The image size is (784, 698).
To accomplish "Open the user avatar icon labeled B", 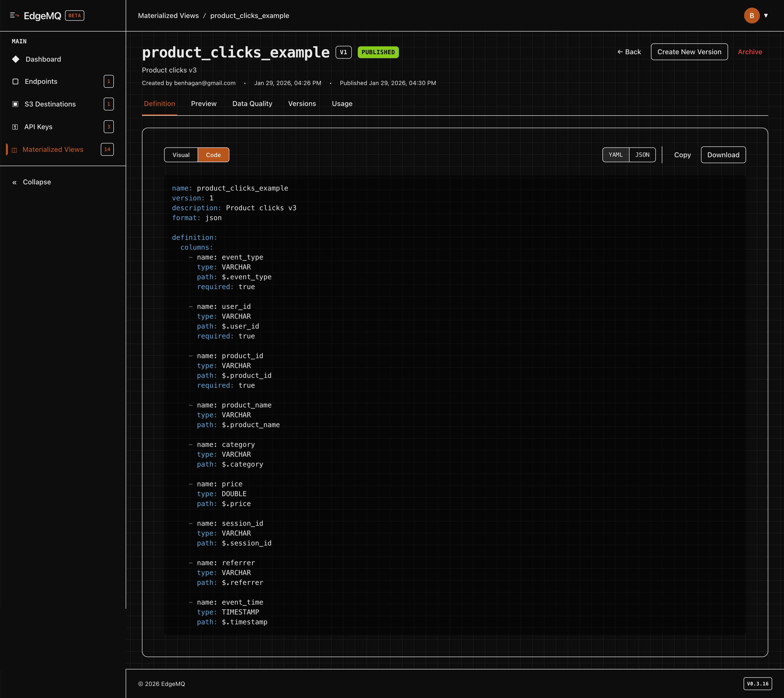I will point(751,16).
